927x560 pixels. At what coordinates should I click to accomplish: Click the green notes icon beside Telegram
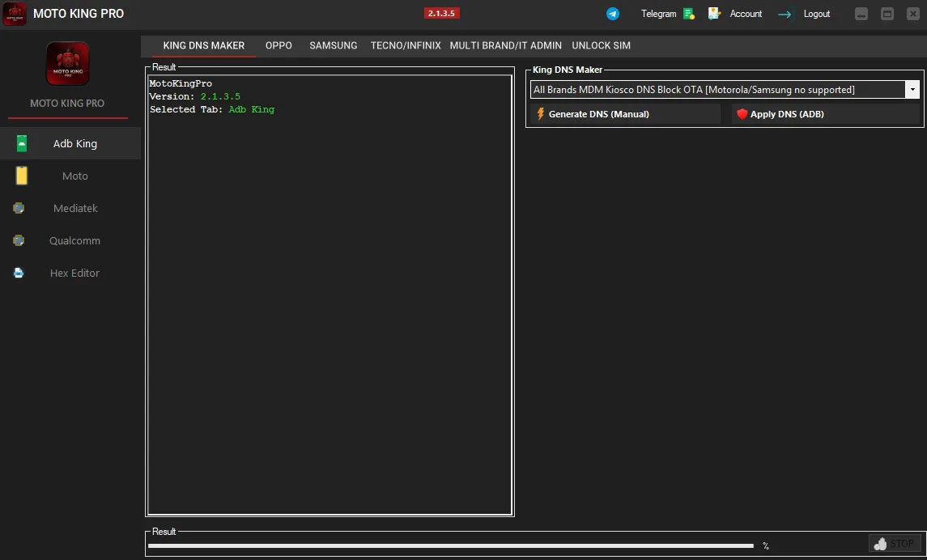689,14
